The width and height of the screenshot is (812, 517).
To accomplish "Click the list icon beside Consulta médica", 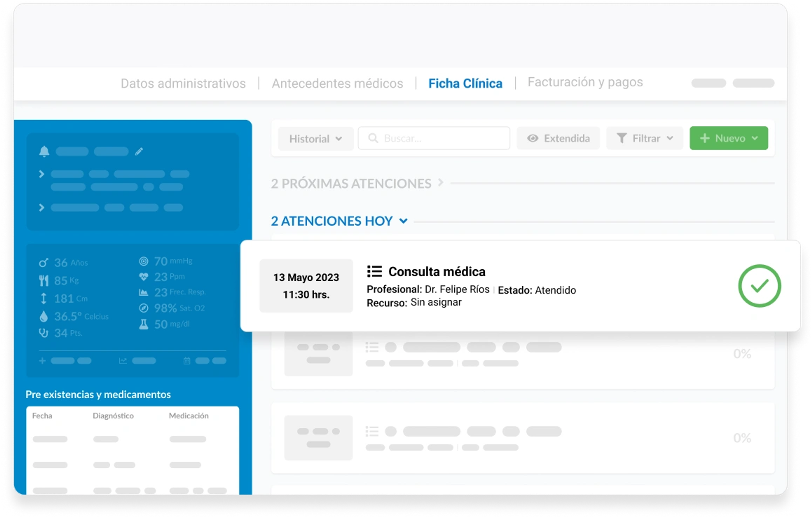I will coord(374,272).
